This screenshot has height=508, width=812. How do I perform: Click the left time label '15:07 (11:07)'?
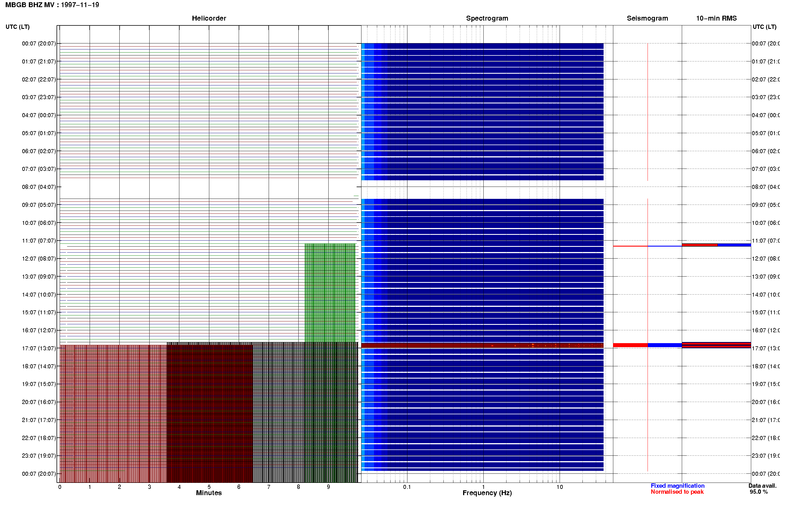[x=39, y=312]
